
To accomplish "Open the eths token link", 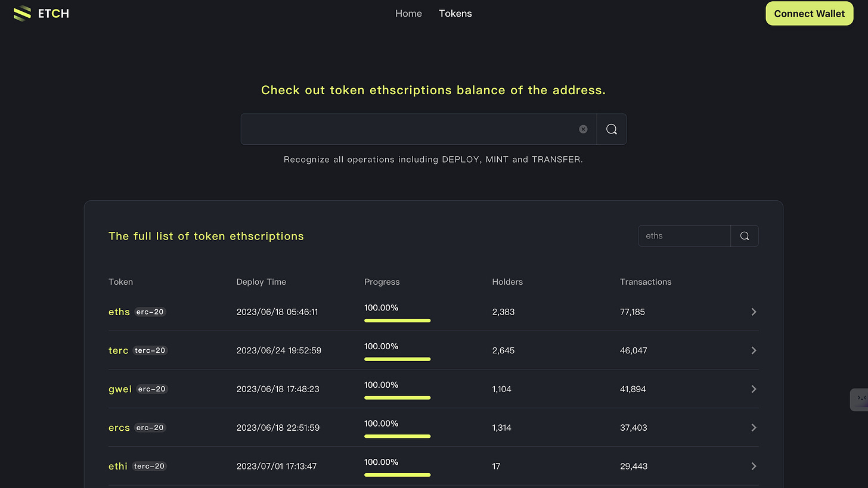I will click(x=119, y=312).
